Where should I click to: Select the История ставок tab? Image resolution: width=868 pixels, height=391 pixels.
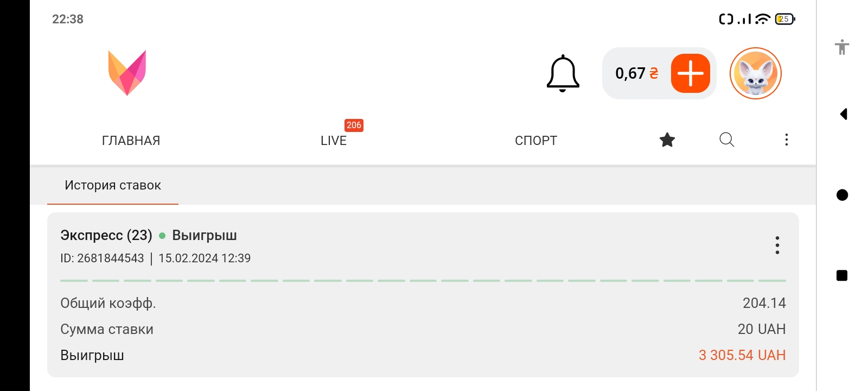point(113,186)
